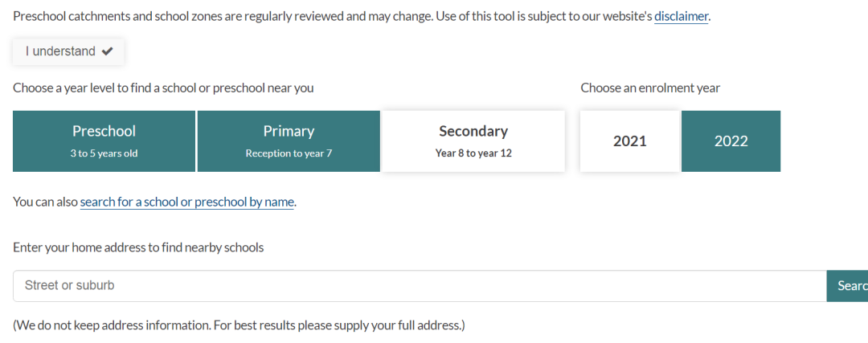Click the checkmark icon beside I understand
The width and height of the screenshot is (868, 343).
click(108, 51)
